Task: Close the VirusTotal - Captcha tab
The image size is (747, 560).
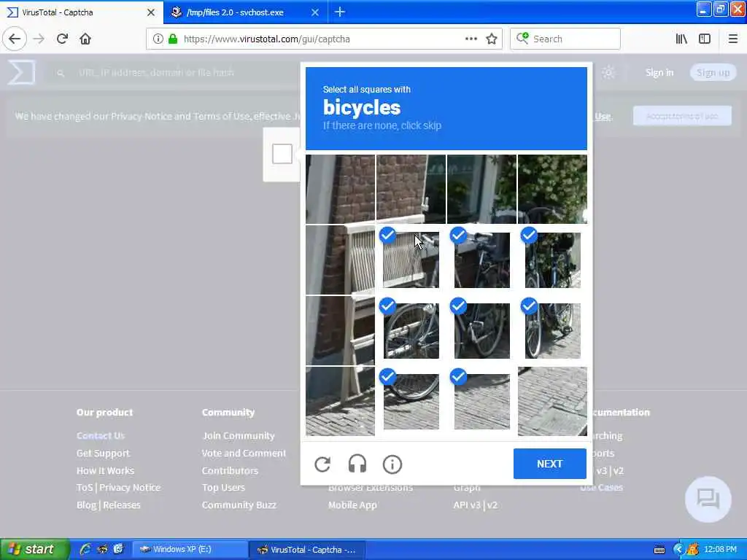Action: pos(151,12)
